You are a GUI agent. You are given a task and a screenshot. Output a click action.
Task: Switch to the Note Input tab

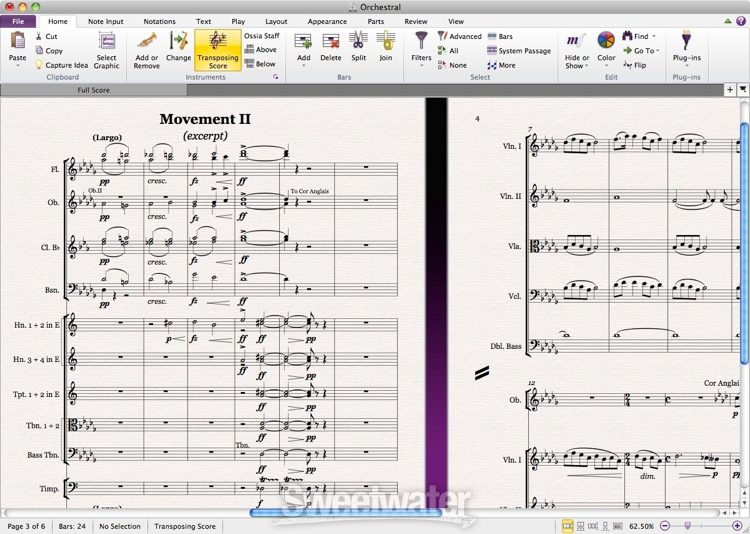click(x=106, y=22)
